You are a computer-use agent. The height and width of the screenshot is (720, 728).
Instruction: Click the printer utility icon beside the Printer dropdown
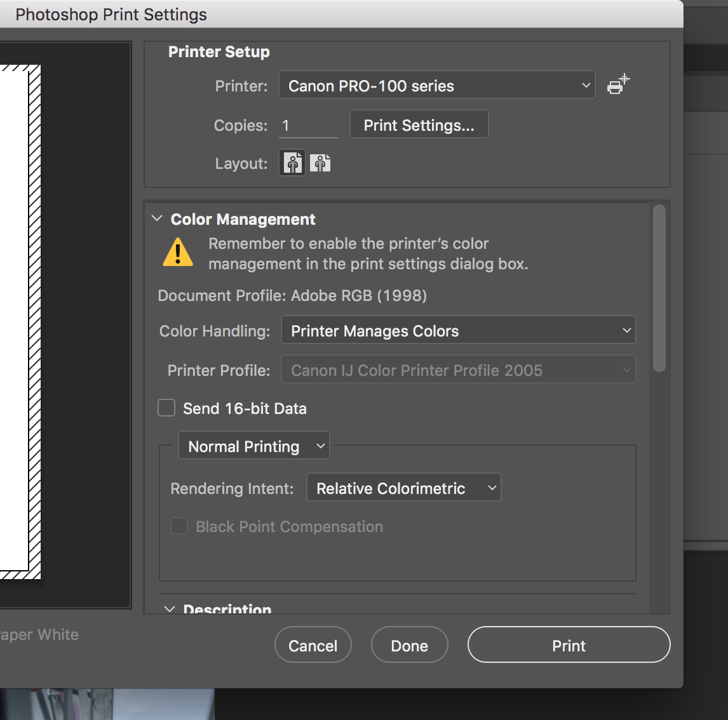click(x=617, y=84)
